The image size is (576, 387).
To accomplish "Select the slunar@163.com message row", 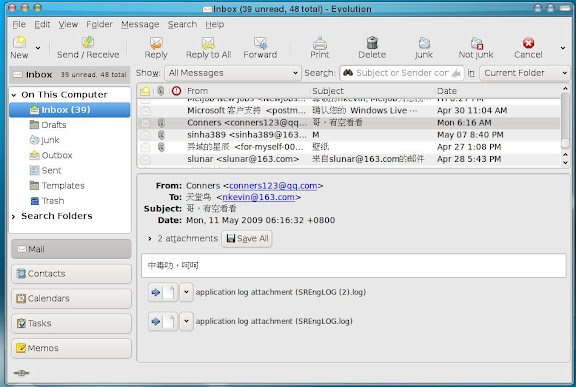I will (x=349, y=159).
